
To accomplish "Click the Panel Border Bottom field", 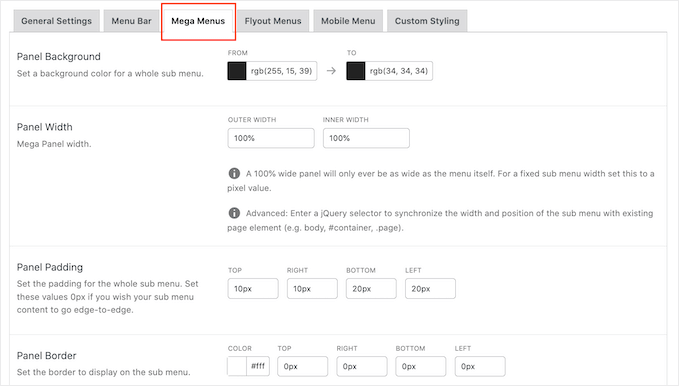I will click(x=421, y=366).
